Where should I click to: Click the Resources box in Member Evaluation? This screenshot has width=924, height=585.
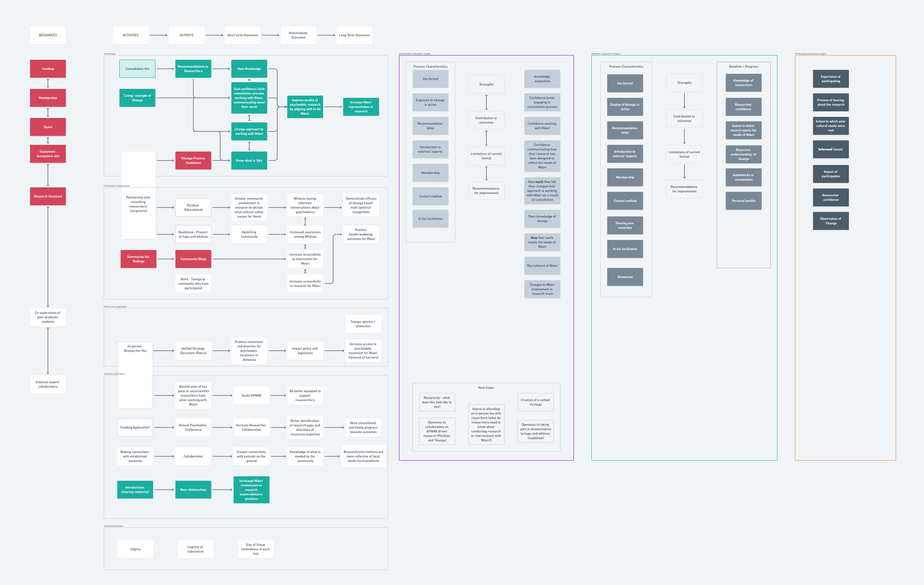pyautogui.click(x=625, y=277)
